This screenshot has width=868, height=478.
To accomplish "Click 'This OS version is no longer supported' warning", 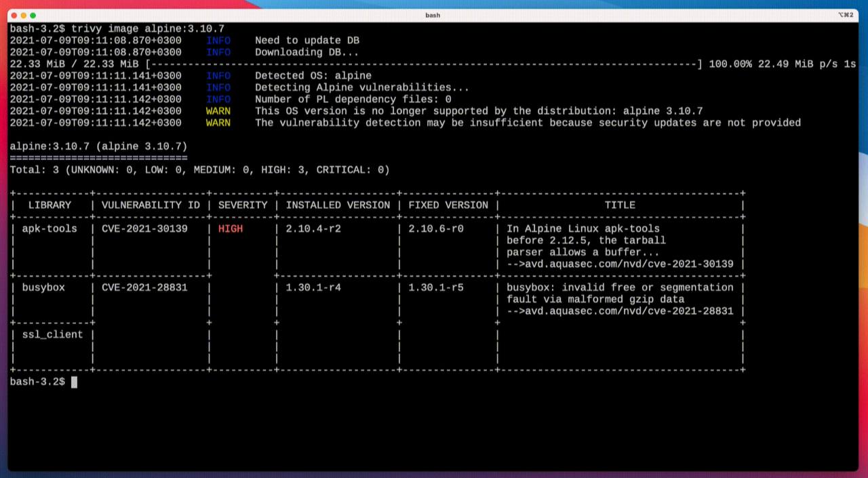I will [479, 111].
